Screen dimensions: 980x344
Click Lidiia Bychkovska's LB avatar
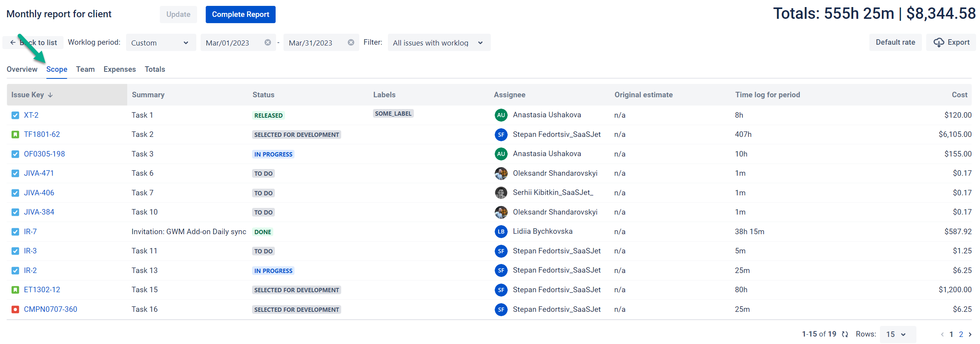[501, 232]
